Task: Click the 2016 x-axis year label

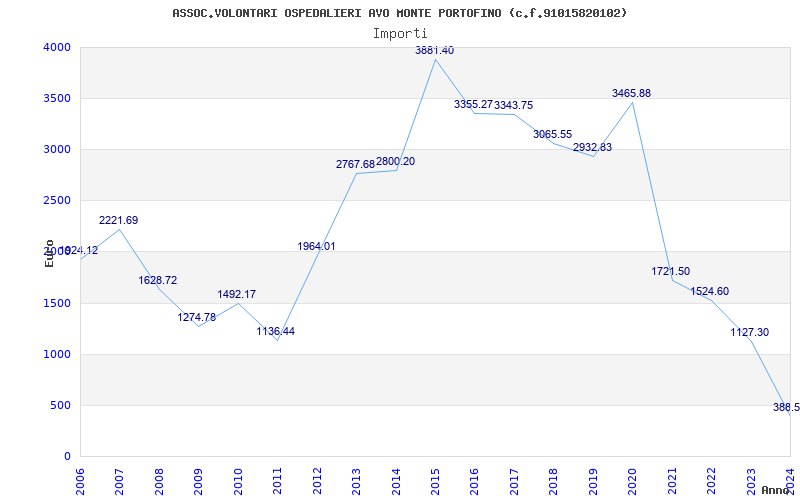Action: (x=474, y=481)
